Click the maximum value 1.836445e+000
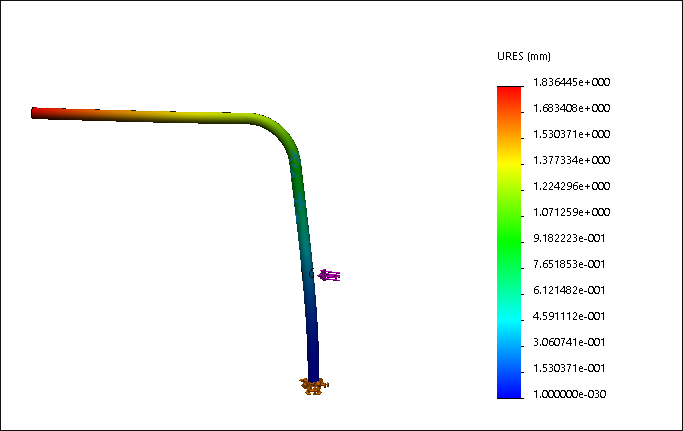683x431 pixels. (571, 82)
